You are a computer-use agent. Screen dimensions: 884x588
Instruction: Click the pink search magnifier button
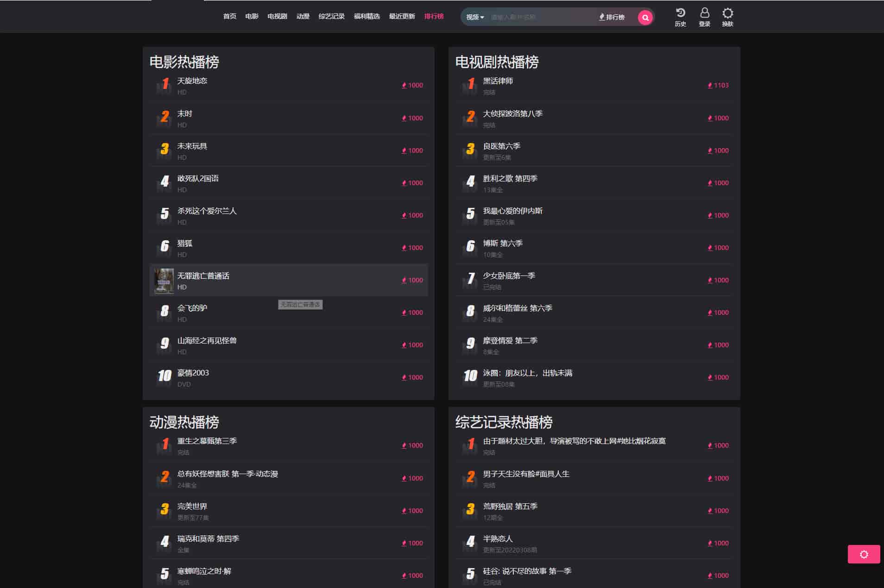click(645, 18)
